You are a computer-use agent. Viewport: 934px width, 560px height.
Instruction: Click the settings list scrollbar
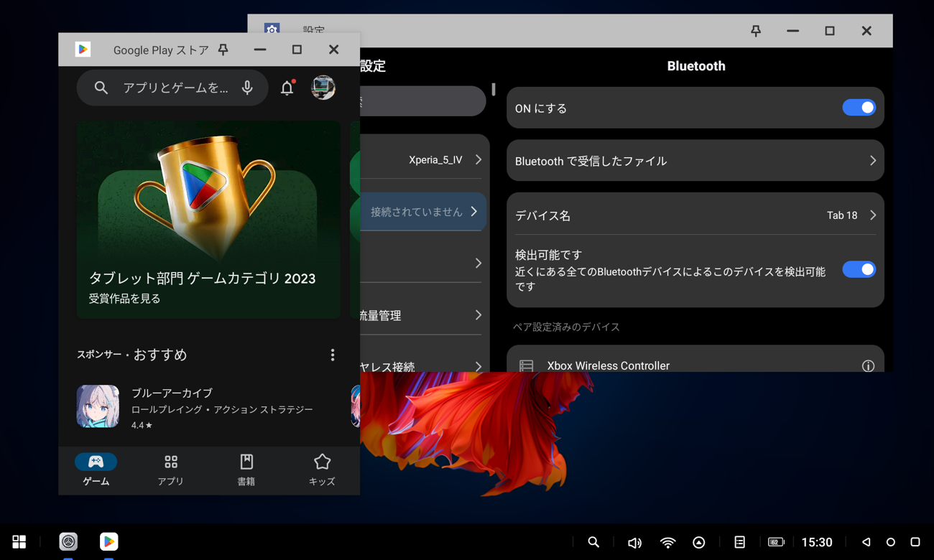click(494, 90)
